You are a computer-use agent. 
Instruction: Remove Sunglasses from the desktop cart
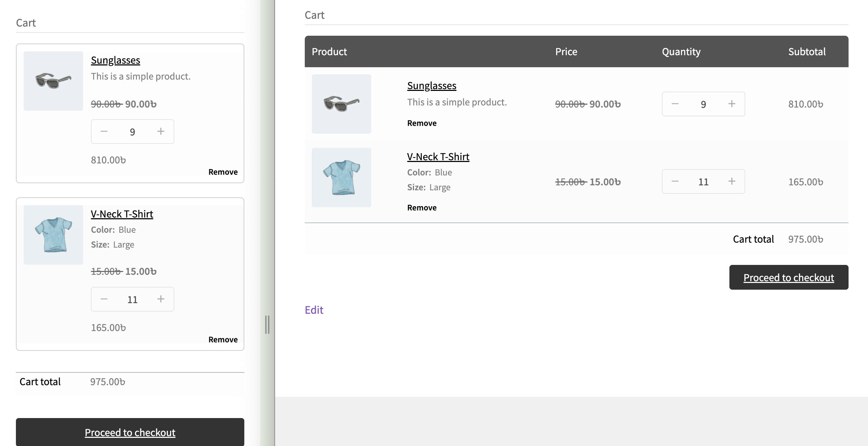[421, 123]
